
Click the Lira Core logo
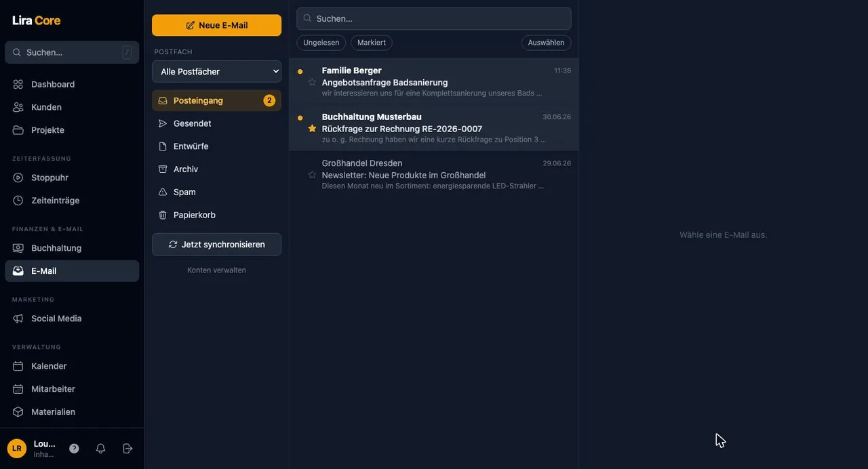coord(37,20)
